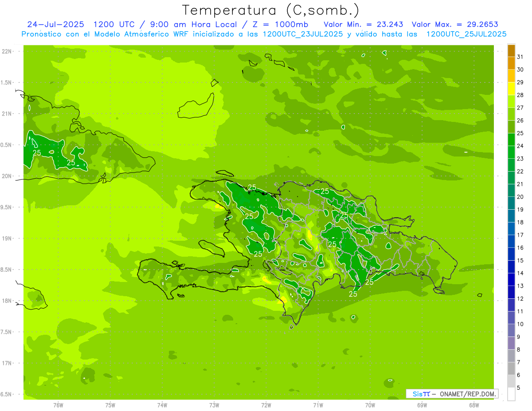The image size is (532, 411).
Task: Click the colorbar label '28'
Action: [x=520, y=95]
